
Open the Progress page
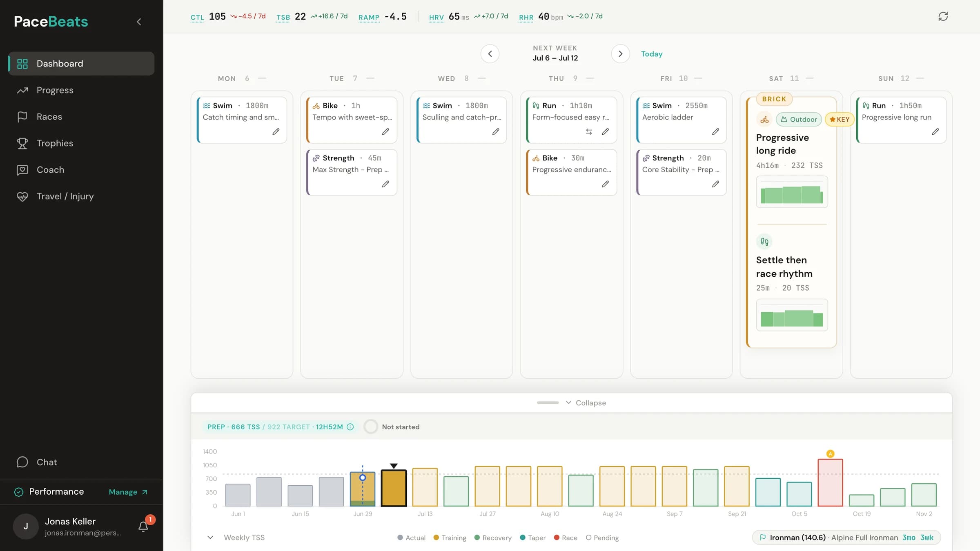(81, 90)
